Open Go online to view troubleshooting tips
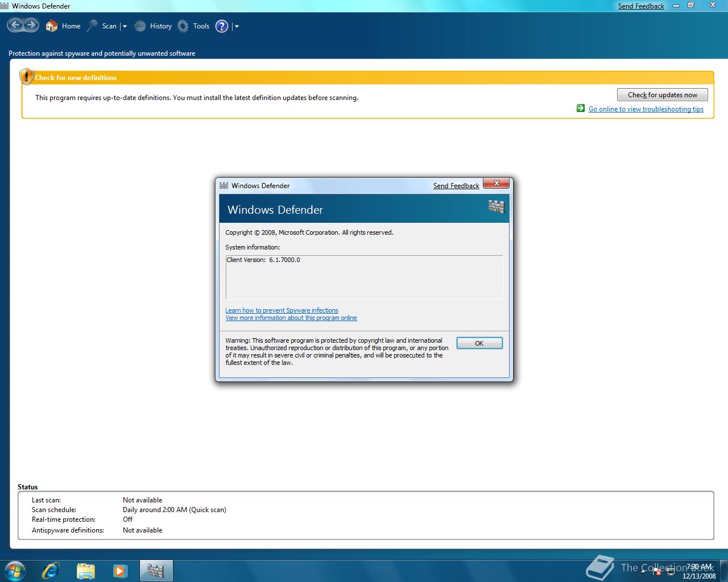728x582 pixels. 646,109
